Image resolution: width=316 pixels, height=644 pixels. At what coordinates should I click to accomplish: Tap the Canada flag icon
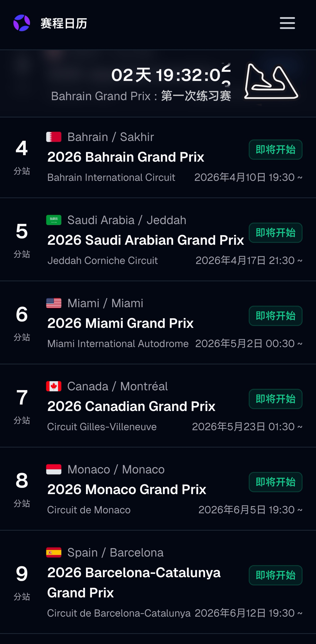pyautogui.click(x=54, y=386)
